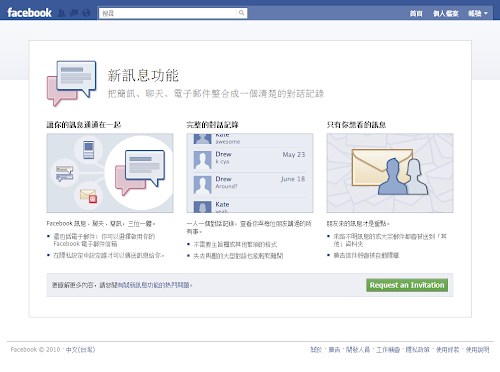
Task: Click the Request an Invitation button
Action: tap(407, 285)
